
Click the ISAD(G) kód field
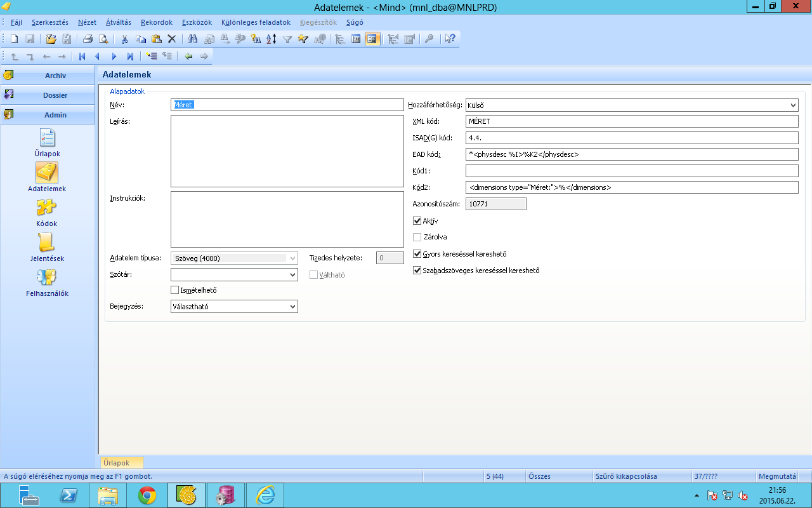tap(632, 138)
